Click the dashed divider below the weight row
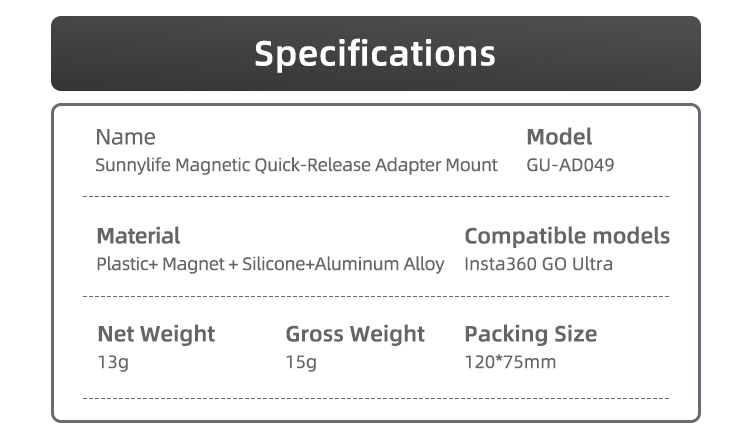Image resolution: width=750 pixels, height=441 pixels. (375, 398)
